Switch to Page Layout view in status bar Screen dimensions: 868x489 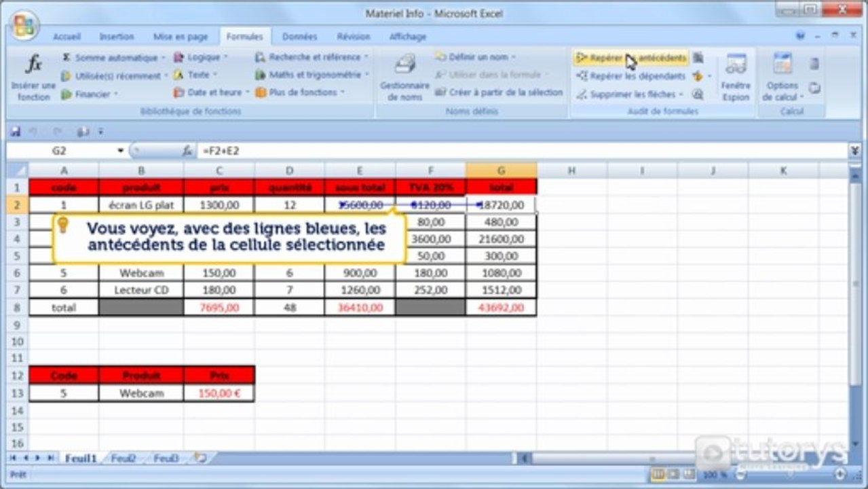(673, 474)
